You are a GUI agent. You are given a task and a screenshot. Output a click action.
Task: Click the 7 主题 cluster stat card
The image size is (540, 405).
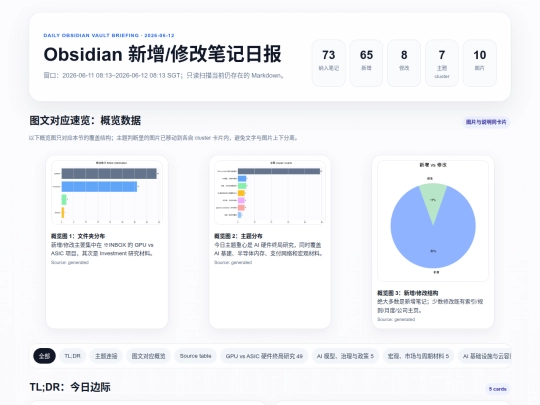coord(442,63)
